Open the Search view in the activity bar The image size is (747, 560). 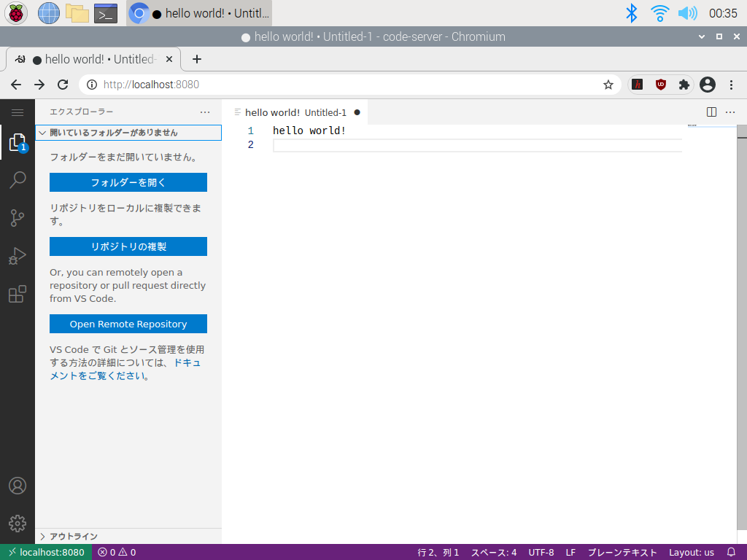coord(18,180)
